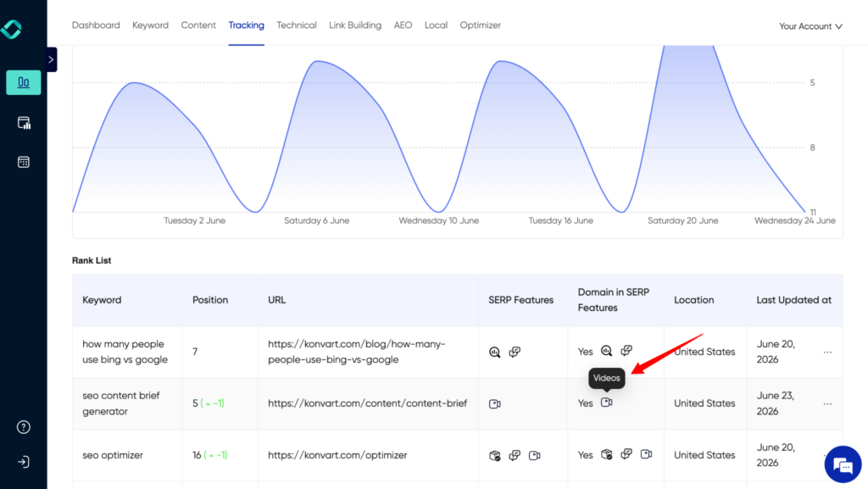Screen dimensions: 868x489
Task: Click the Domain in SERP video icon for content brief generator
Action: point(607,403)
